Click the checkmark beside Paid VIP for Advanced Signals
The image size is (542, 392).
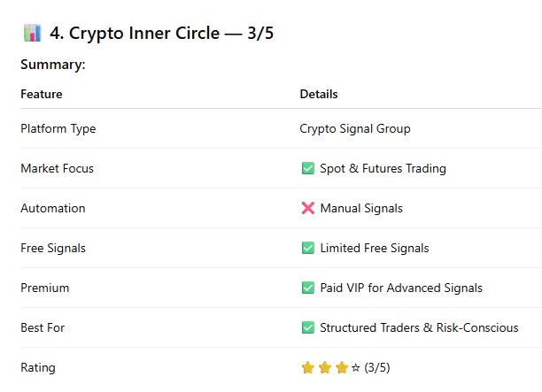[308, 288]
